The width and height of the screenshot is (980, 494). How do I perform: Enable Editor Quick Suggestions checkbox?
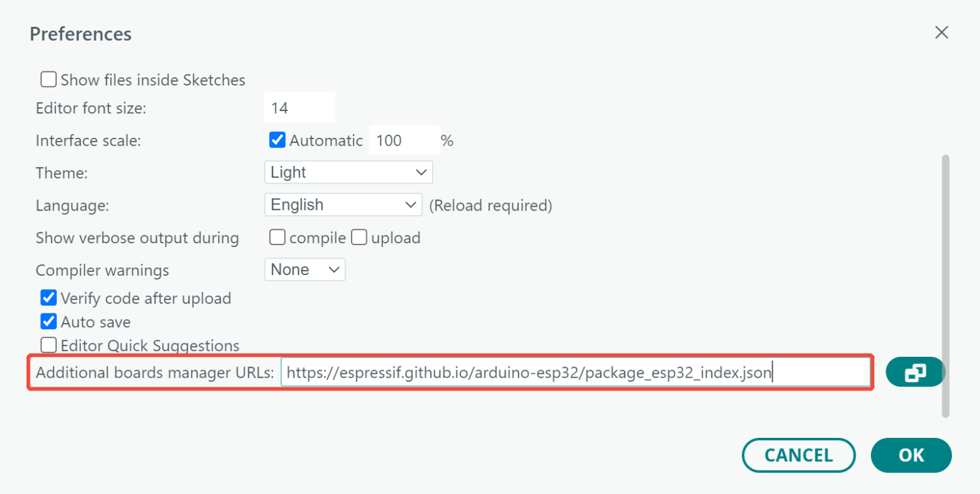point(48,345)
